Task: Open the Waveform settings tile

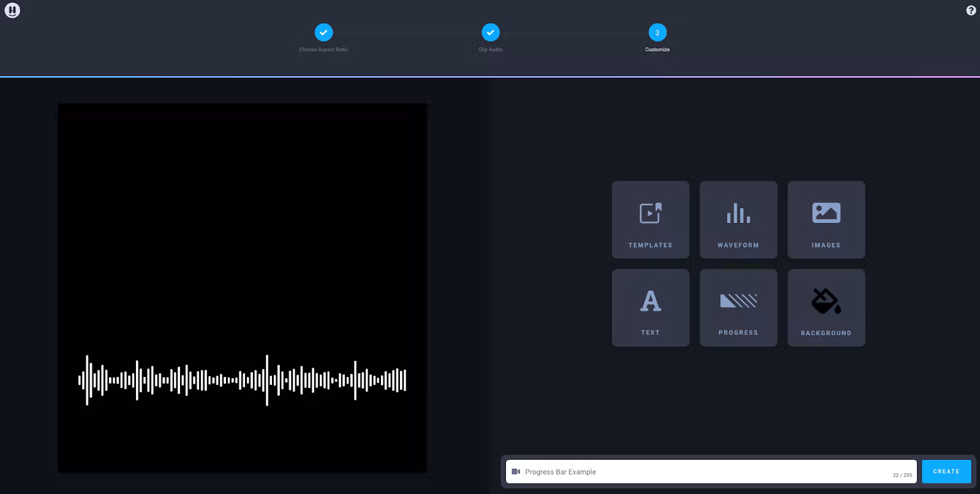Action: click(739, 219)
